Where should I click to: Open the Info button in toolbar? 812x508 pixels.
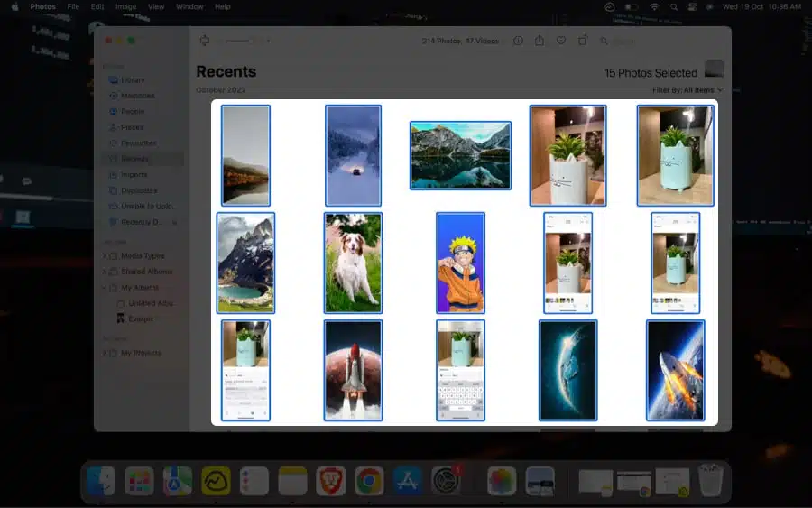coord(518,41)
